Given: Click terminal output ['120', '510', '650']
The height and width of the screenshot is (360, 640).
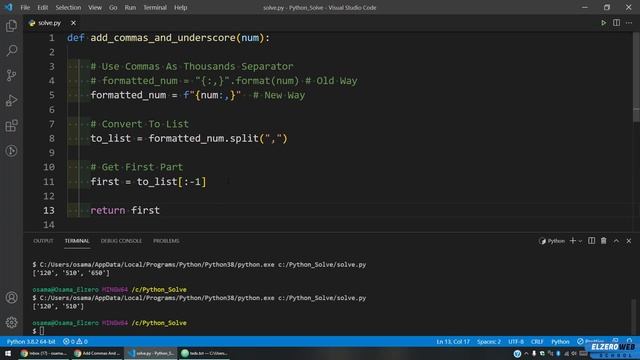Looking at the screenshot, I should pyautogui.click(x=71, y=273).
